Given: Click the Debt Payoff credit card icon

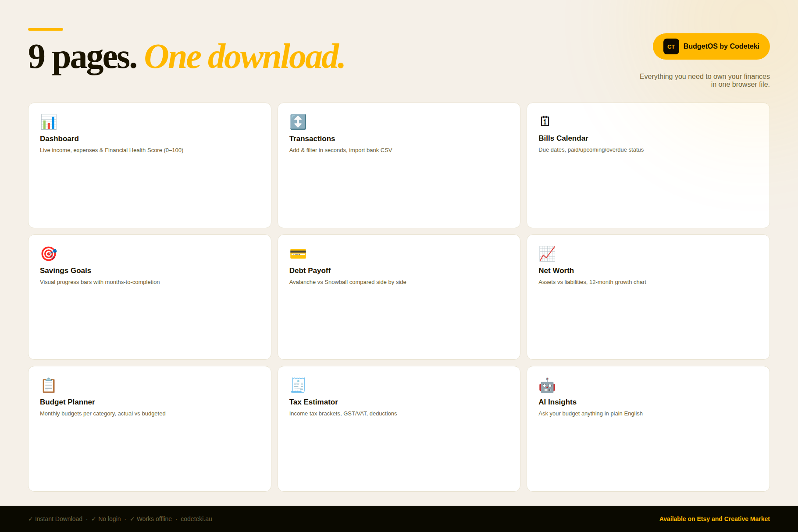Looking at the screenshot, I should [x=298, y=254].
